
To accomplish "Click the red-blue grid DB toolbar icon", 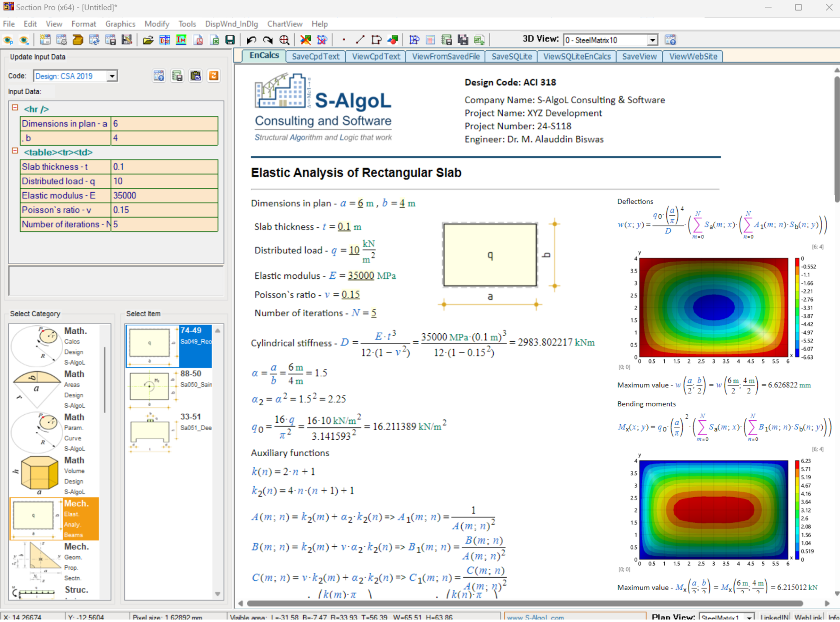I will click(165, 40).
